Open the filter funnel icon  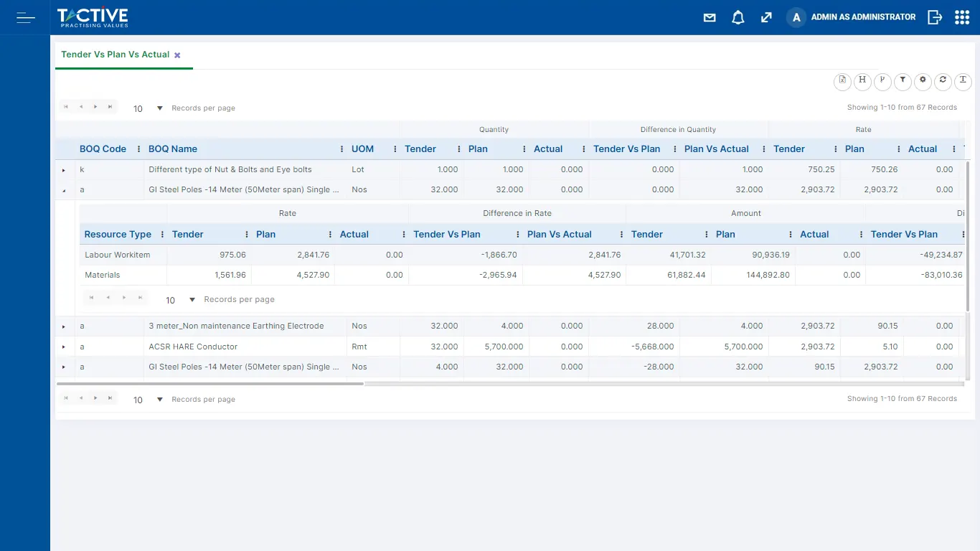coord(903,81)
